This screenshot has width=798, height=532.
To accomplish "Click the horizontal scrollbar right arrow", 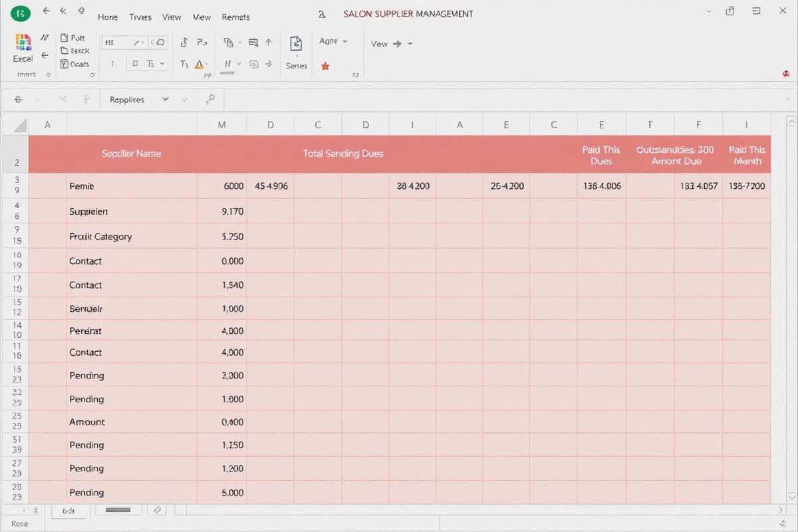I will click(x=781, y=511).
